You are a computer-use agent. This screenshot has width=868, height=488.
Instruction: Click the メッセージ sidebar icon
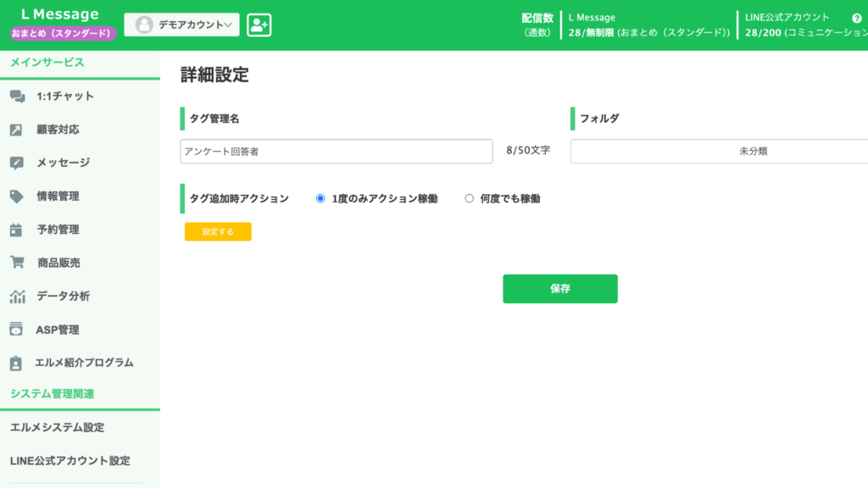pos(17,163)
